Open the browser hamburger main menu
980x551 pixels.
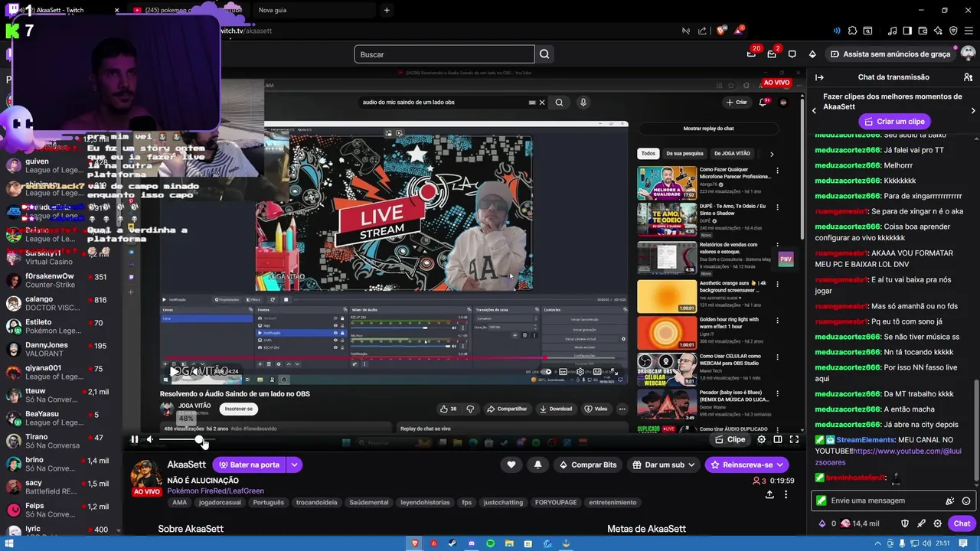click(x=969, y=31)
